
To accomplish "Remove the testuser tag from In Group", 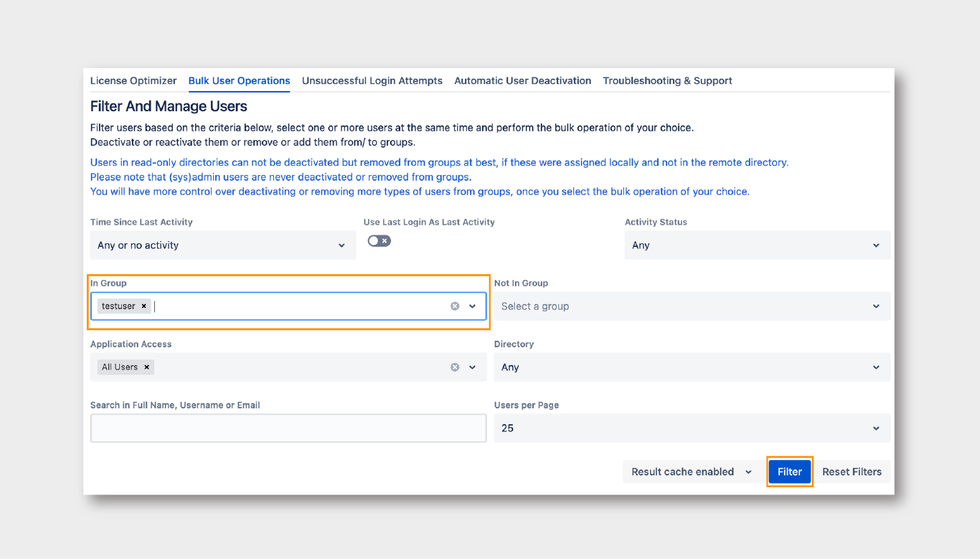I will 143,306.
